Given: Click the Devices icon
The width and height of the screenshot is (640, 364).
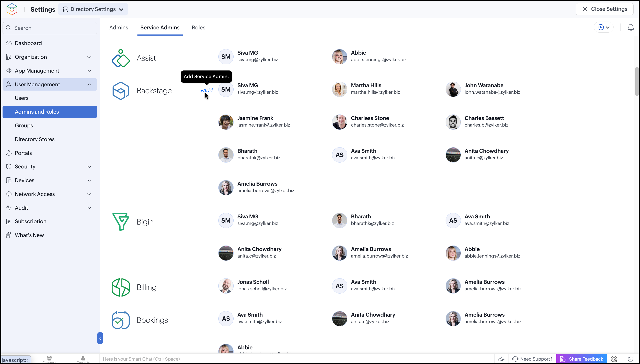Looking at the screenshot, I should [x=9, y=180].
